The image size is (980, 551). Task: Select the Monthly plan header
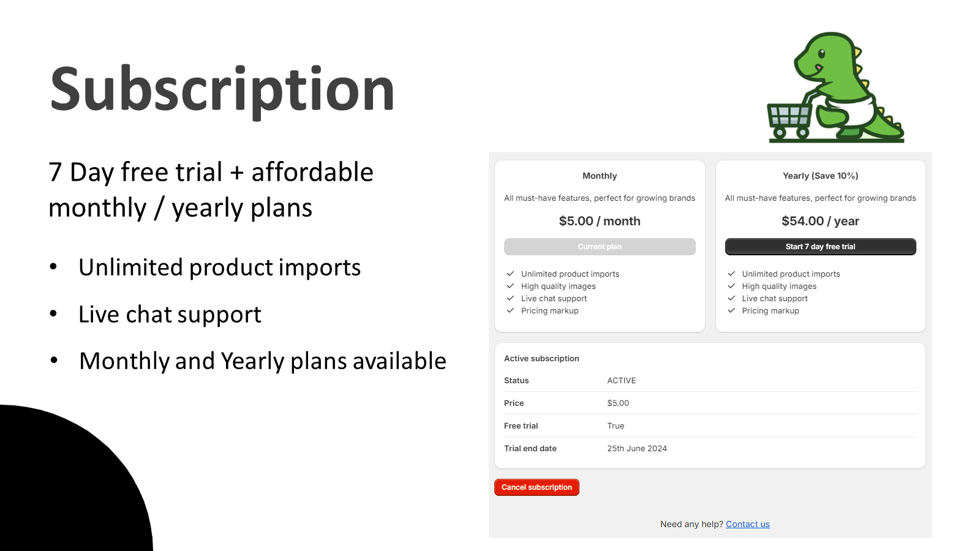tap(600, 176)
